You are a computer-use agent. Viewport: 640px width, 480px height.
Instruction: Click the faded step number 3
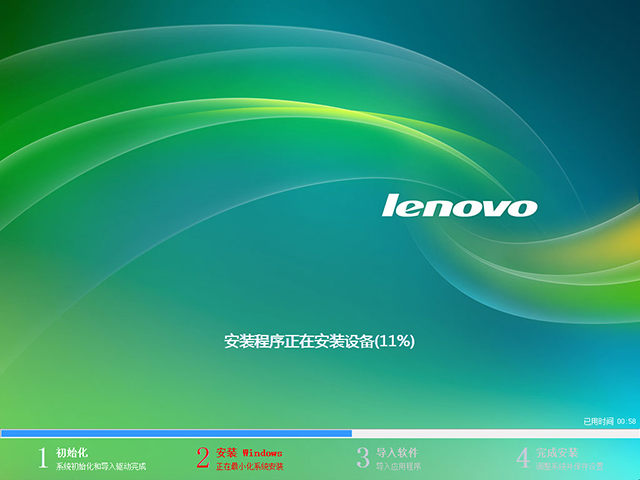[x=363, y=458]
